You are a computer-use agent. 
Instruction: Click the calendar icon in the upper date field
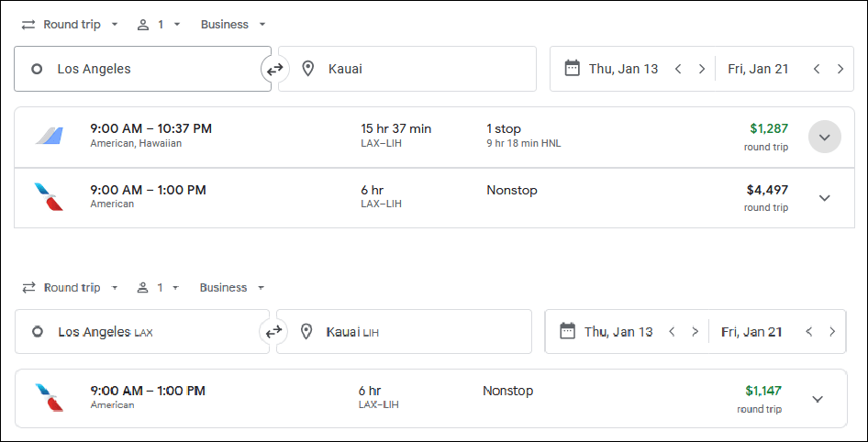[x=573, y=69]
